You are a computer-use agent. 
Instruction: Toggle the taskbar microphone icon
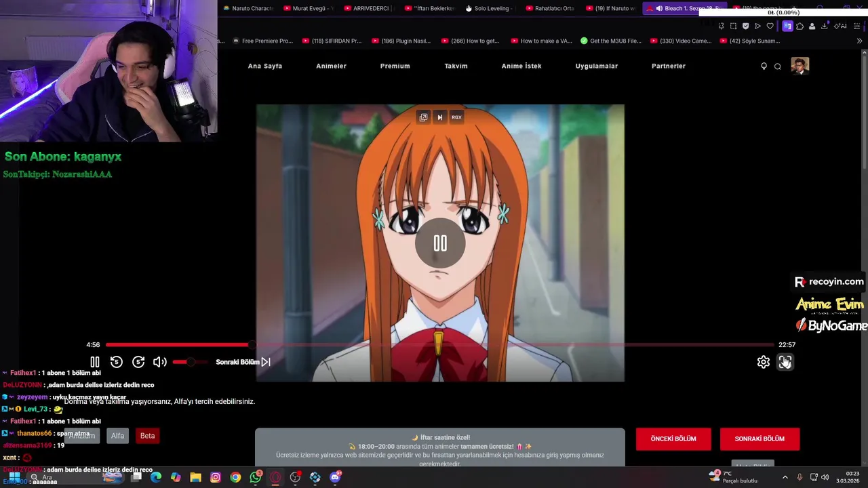click(800, 477)
